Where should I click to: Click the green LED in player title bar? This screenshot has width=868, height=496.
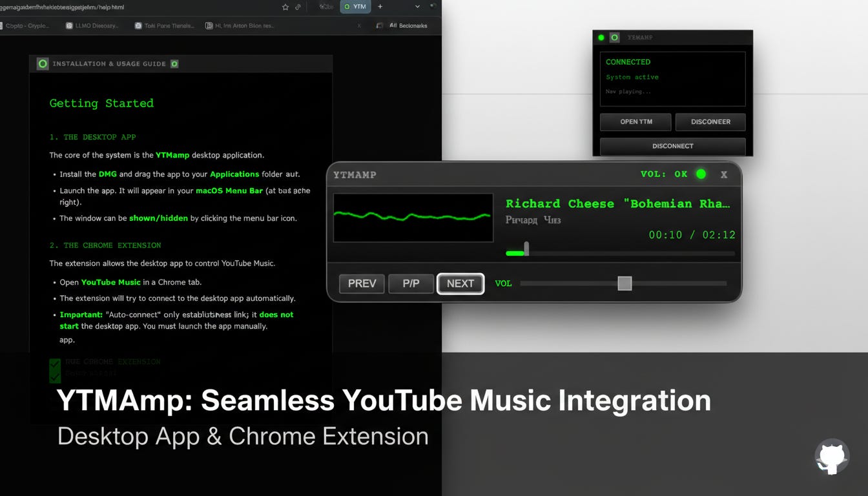tap(701, 174)
